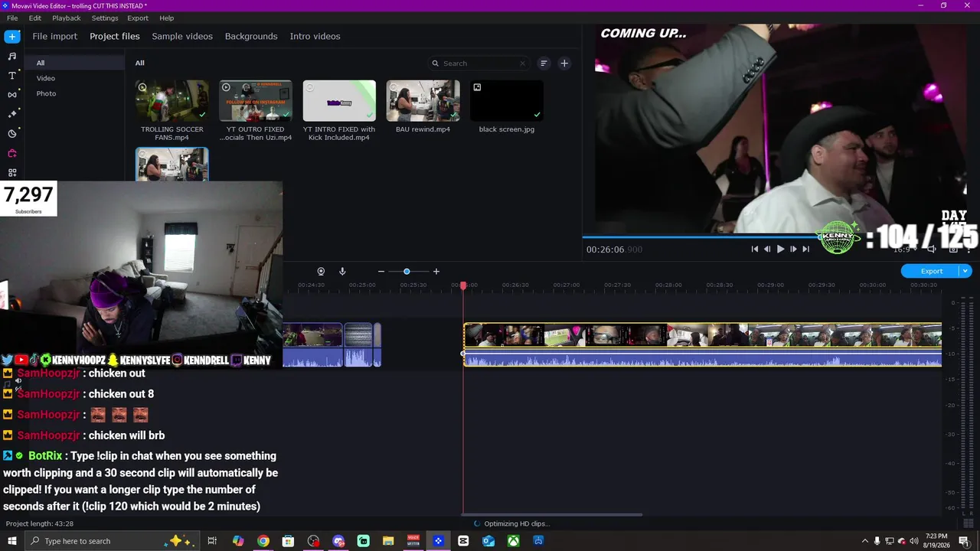
Task: Open Google Chrome from the taskbar
Action: tap(263, 541)
